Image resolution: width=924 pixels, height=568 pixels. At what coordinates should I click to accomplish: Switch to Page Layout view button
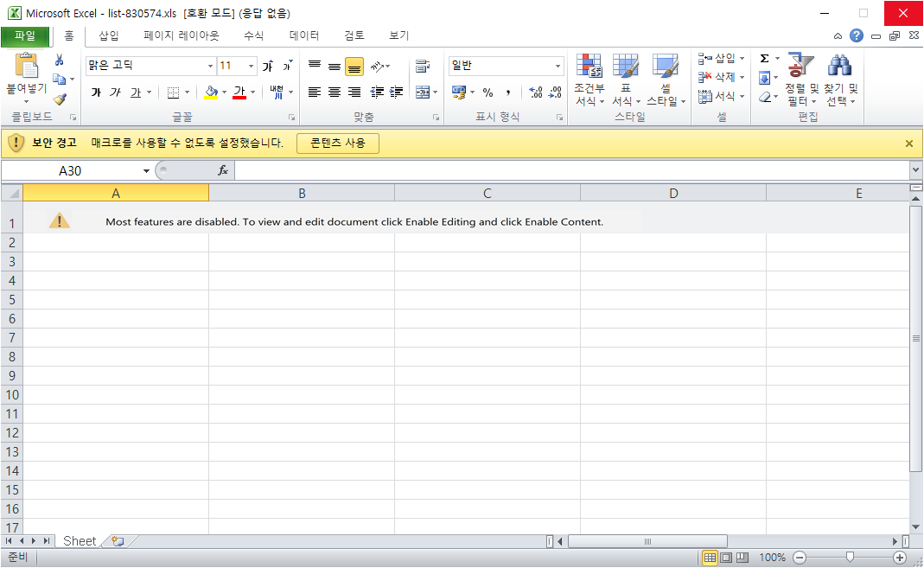tap(726, 558)
